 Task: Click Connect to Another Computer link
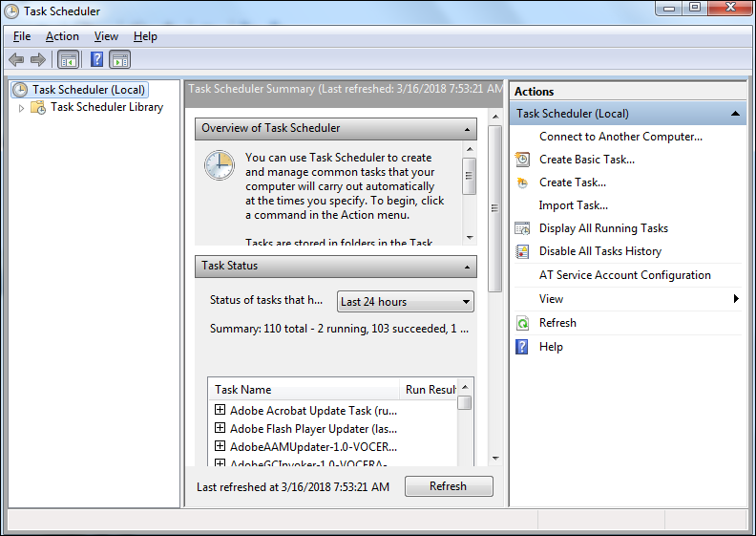[620, 137]
